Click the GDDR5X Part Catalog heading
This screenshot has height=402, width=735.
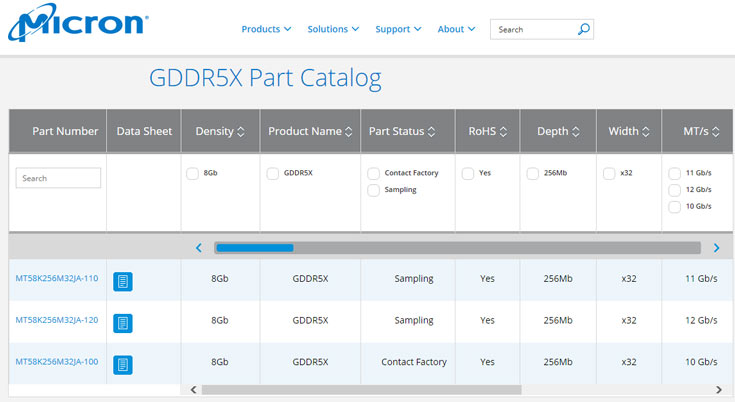click(265, 78)
